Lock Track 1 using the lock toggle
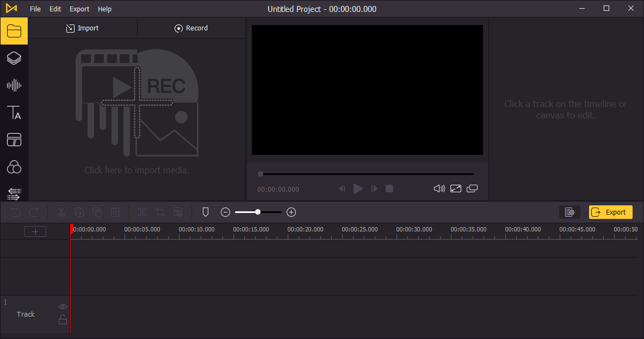The height and width of the screenshot is (339, 644). (63, 320)
